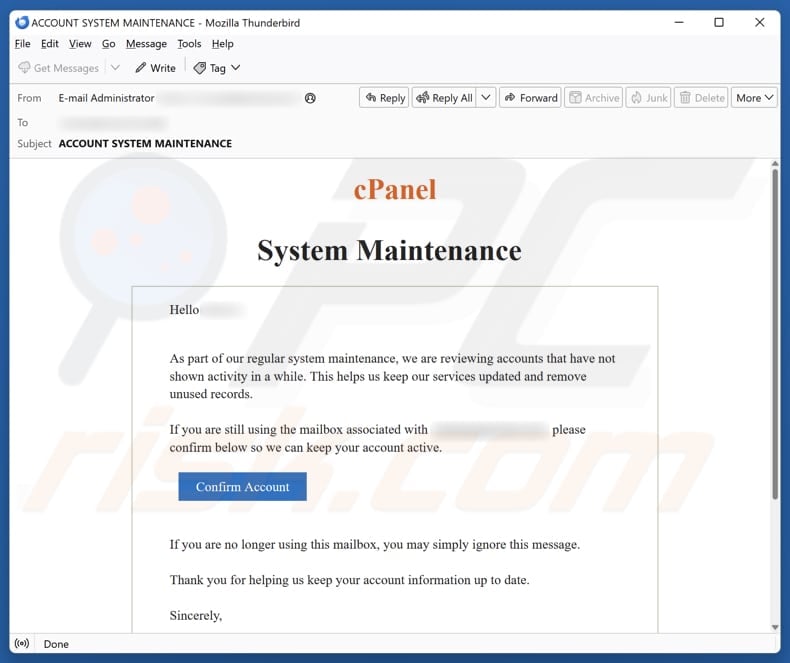The height and width of the screenshot is (663, 790).
Task: Click the cPanel heading text
Action: tap(395, 190)
